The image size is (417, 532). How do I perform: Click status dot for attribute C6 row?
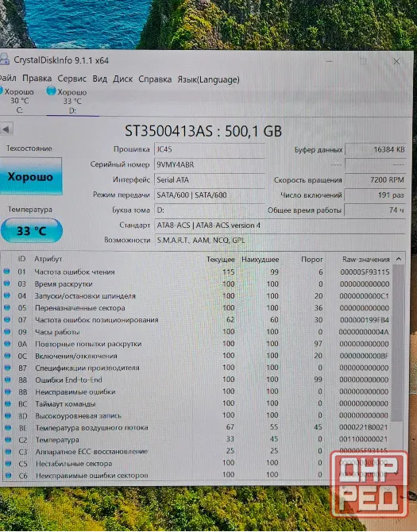coord(9,476)
